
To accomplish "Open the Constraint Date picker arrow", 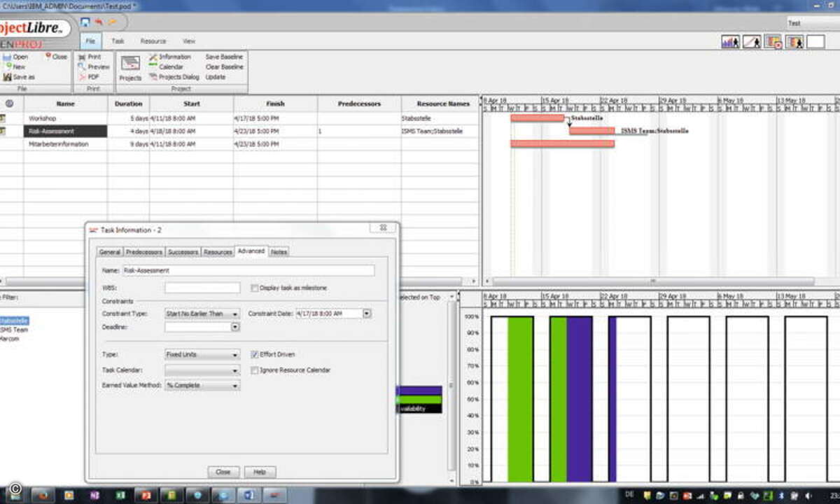I will (x=367, y=314).
